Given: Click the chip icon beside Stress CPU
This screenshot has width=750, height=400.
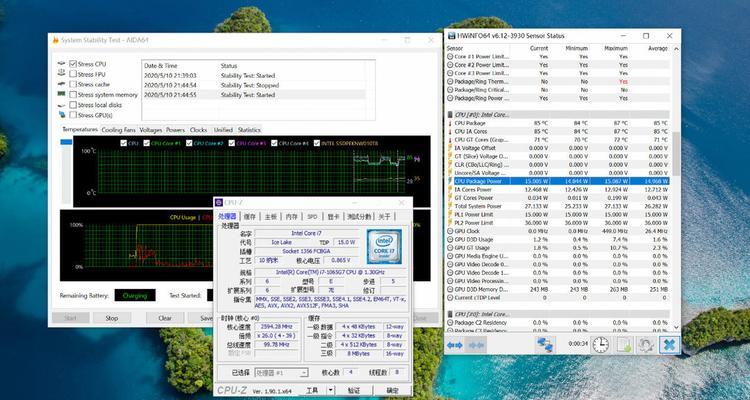Looking at the screenshot, I should [61, 64].
